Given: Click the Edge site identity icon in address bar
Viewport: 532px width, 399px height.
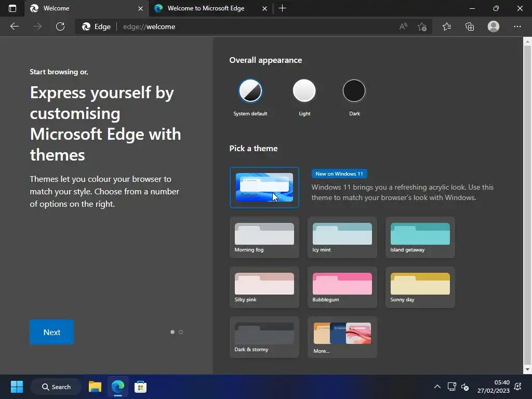Looking at the screenshot, I should tap(96, 26).
